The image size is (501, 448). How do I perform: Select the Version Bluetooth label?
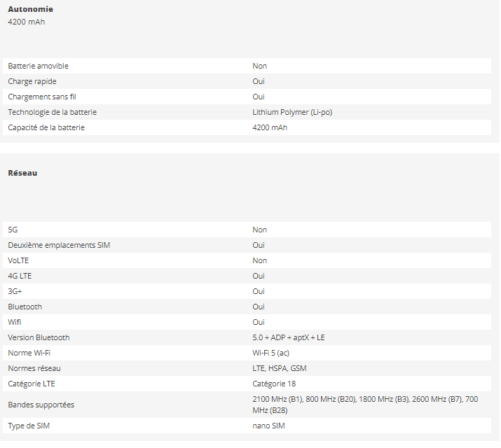(39, 337)
